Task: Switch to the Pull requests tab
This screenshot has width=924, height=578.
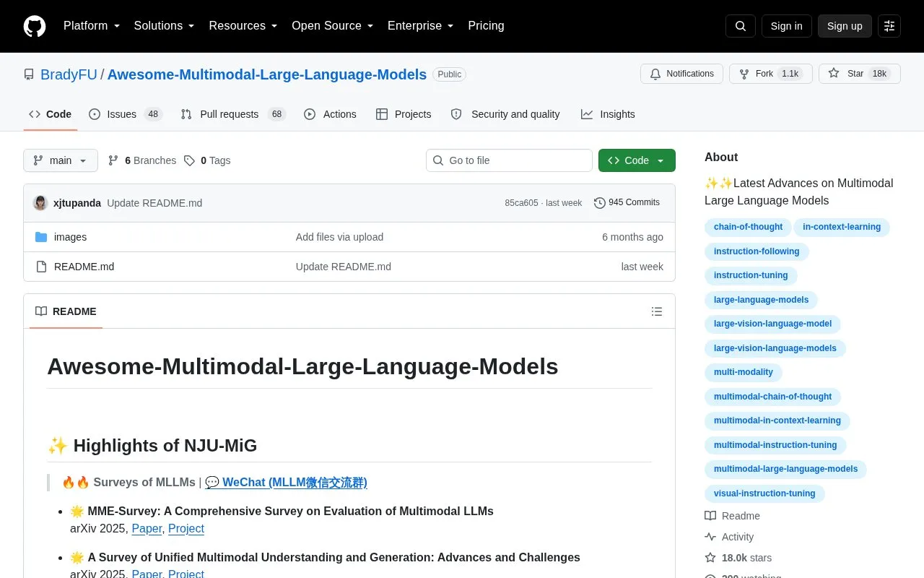Action: click(x=233, y=114)
